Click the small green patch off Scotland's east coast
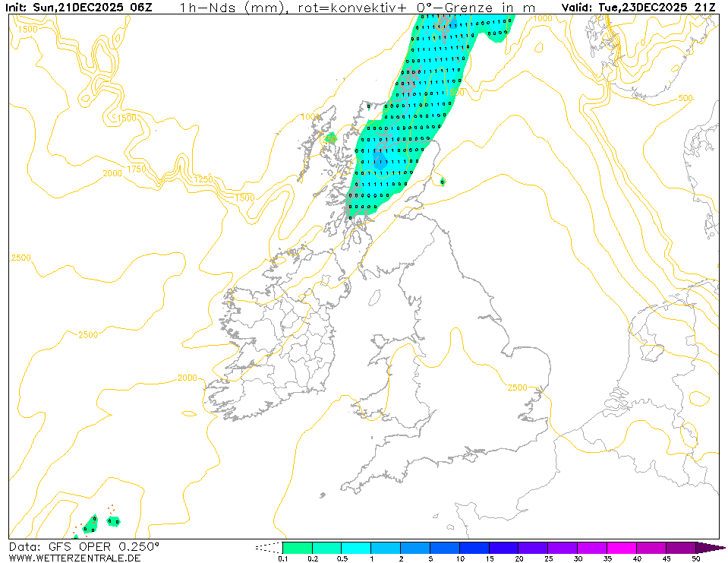Viewport: 728px width, 563px height. (443, 181)
